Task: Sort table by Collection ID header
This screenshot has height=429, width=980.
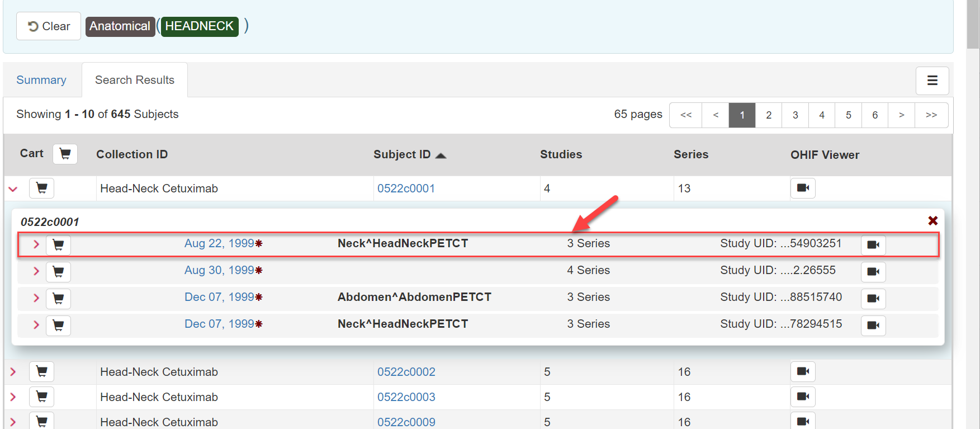Action: click(132, 154)
